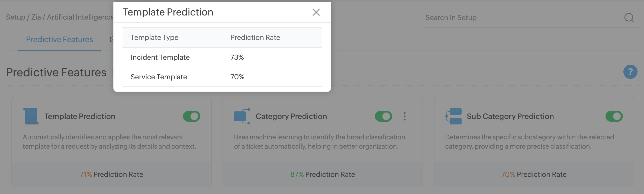Go to Zia in the breadcrumb

coord(36,17)
